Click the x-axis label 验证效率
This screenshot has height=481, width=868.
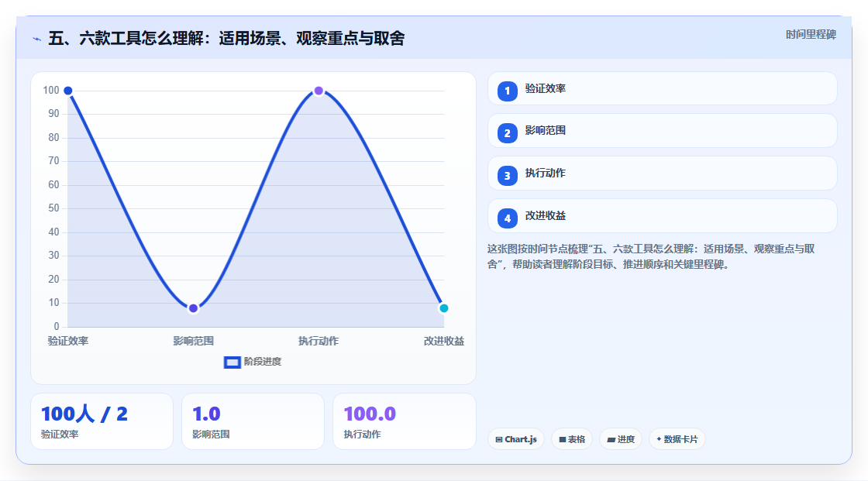[x=68, y=341]
